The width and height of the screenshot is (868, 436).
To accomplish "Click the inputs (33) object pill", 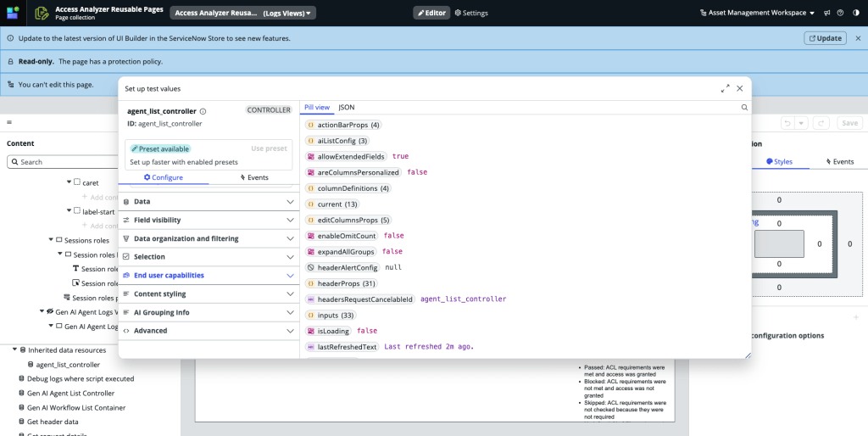I will click(331, 316).
